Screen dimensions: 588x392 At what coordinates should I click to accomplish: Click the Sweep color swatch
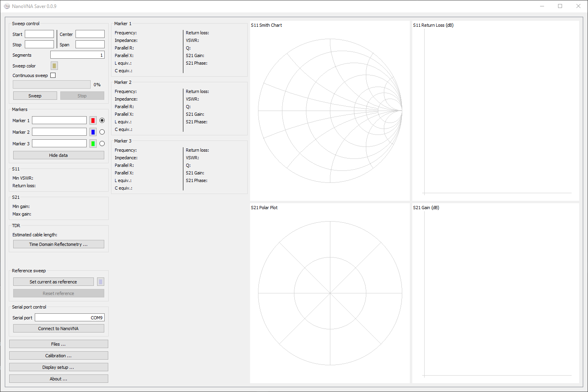point(54,66)
